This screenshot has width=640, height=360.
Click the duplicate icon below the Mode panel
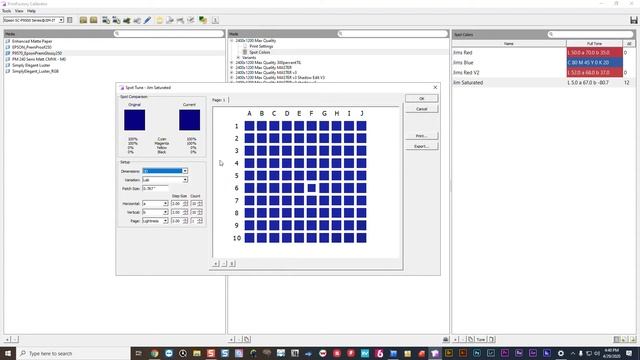(247, 339)
